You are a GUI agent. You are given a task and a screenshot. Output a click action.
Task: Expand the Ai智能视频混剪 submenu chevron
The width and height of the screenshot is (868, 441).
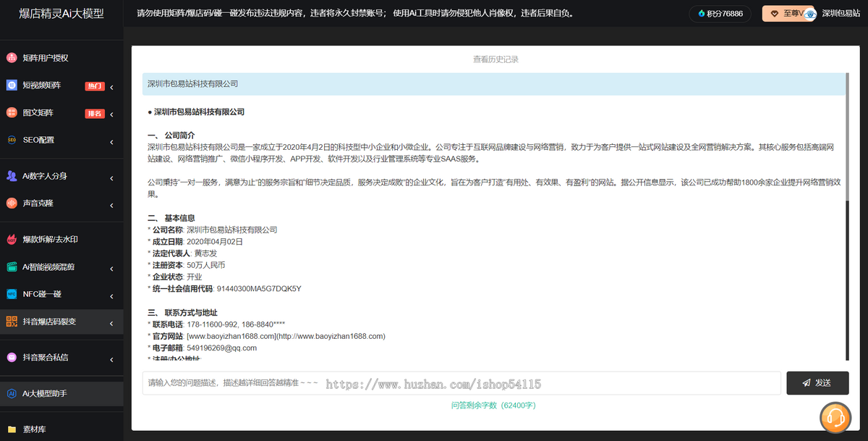tap(112, 268)
